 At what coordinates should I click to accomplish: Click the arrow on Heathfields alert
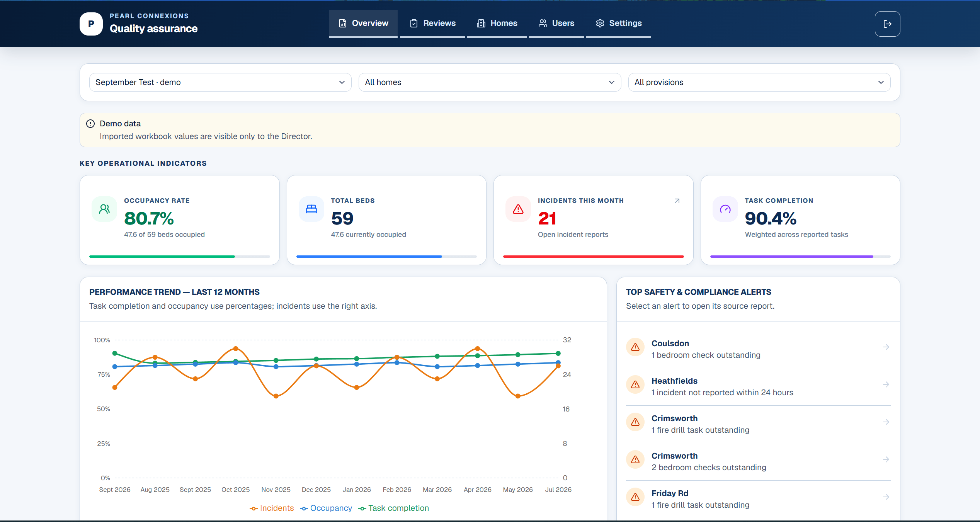point(886,384)
